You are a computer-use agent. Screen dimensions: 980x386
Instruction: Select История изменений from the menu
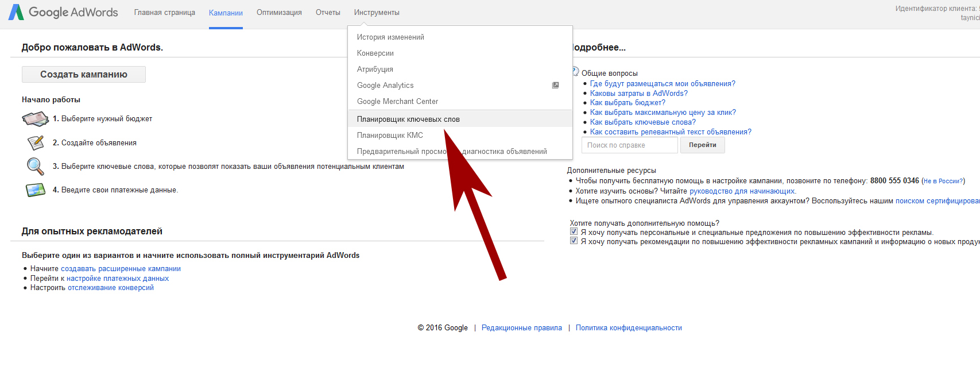tap(460, 37)
